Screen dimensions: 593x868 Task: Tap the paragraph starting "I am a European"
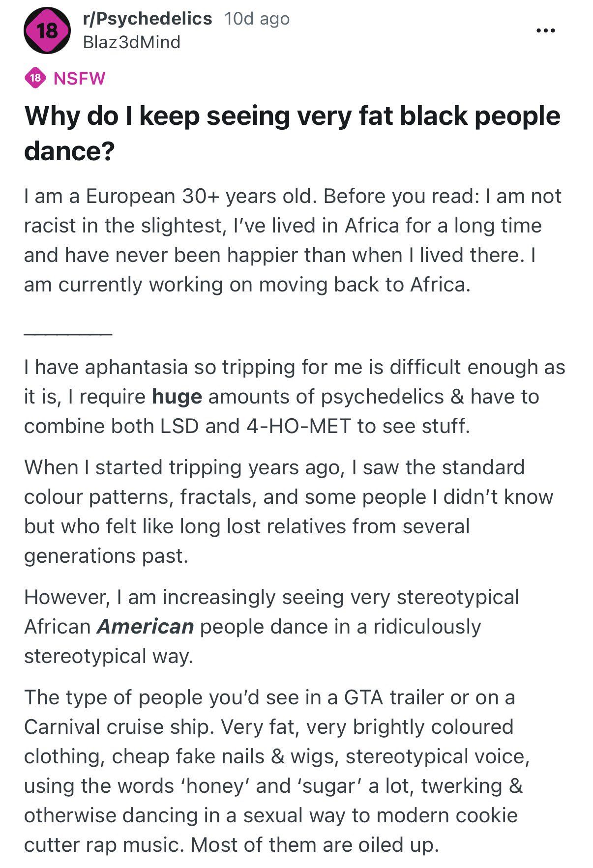pyautogui.click(x=293, y=240)
